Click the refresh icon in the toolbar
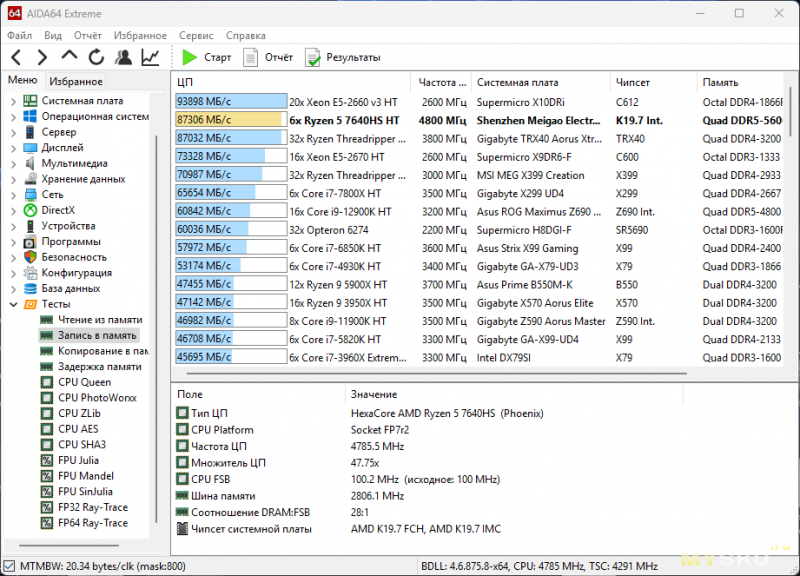800x576 pixels. coord(96,57)
